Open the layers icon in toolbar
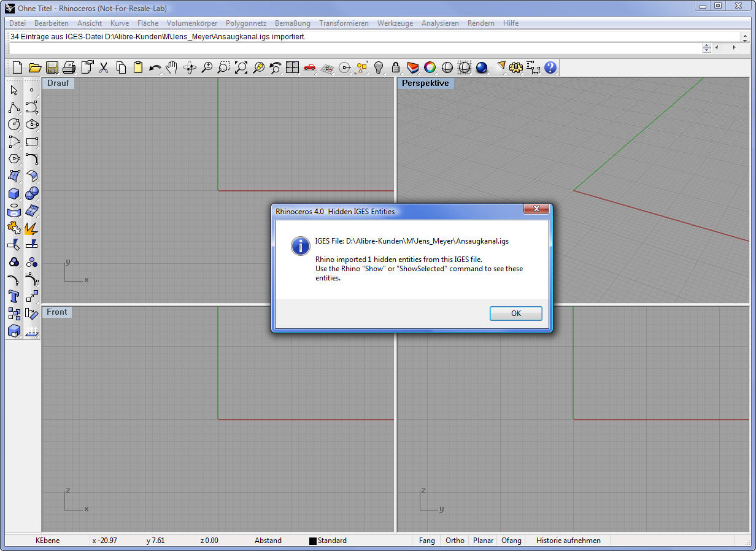Viewport: 756px width, 551px height. point(413,67)
